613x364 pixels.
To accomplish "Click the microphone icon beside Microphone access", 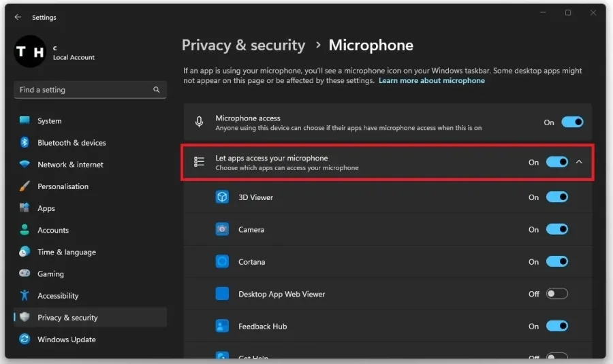I will click(x=199, y=122).
